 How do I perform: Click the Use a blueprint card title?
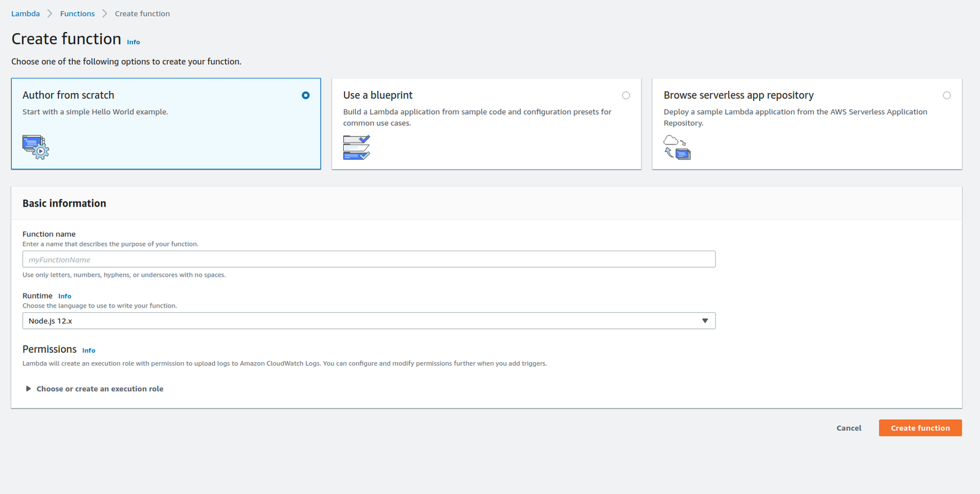[x=378, y=95]
